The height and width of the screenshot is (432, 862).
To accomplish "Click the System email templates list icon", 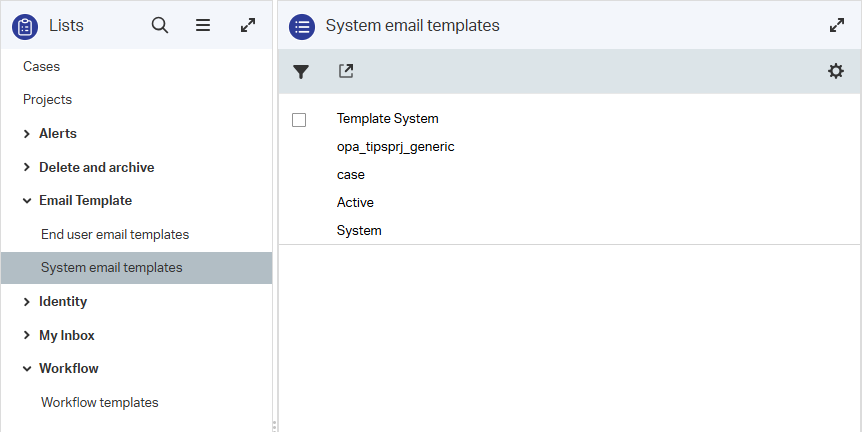I will [302, 26].
